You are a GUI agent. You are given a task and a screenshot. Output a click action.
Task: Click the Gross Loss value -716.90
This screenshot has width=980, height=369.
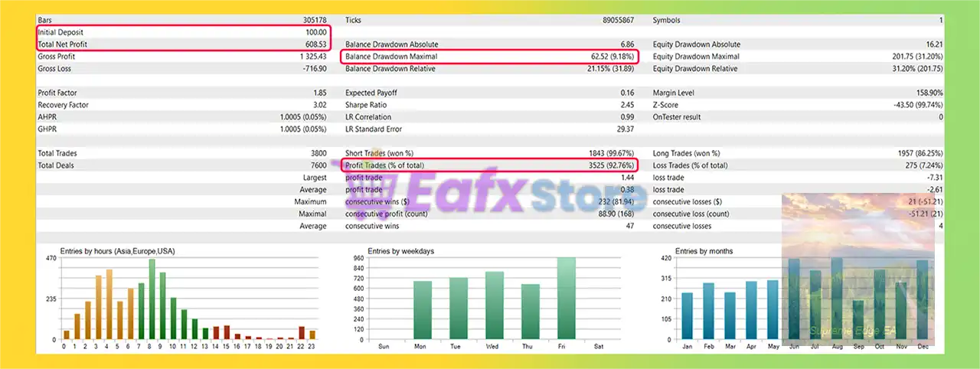(315, 69)
